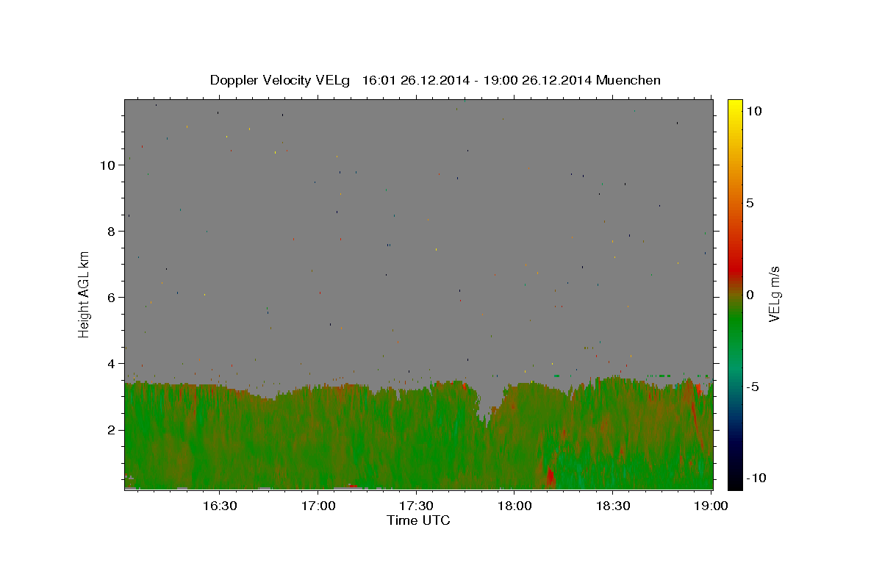Click the 'Muenchen' location in the title

pos(628,80)
